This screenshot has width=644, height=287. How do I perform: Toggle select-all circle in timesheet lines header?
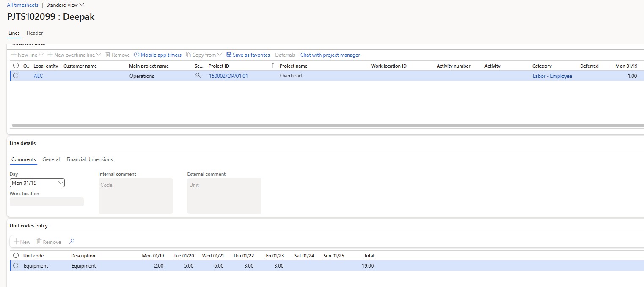pyautogui.click(x=16, y=66)
